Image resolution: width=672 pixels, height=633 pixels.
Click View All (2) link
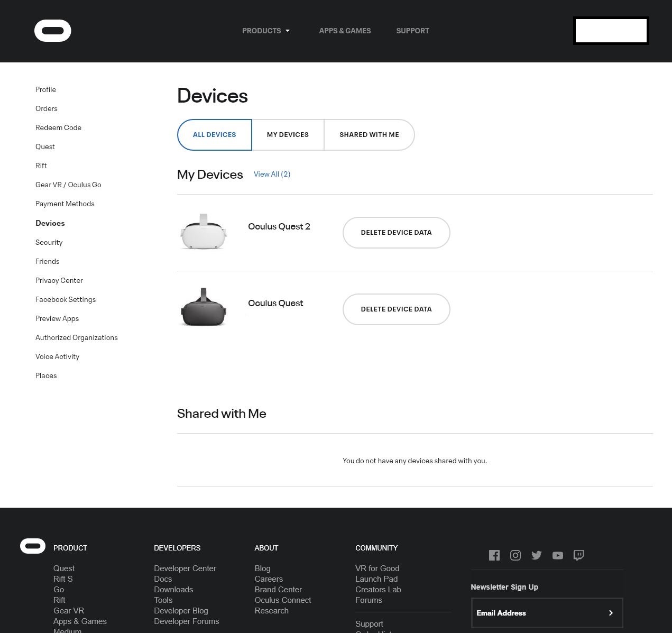(272, 174)
